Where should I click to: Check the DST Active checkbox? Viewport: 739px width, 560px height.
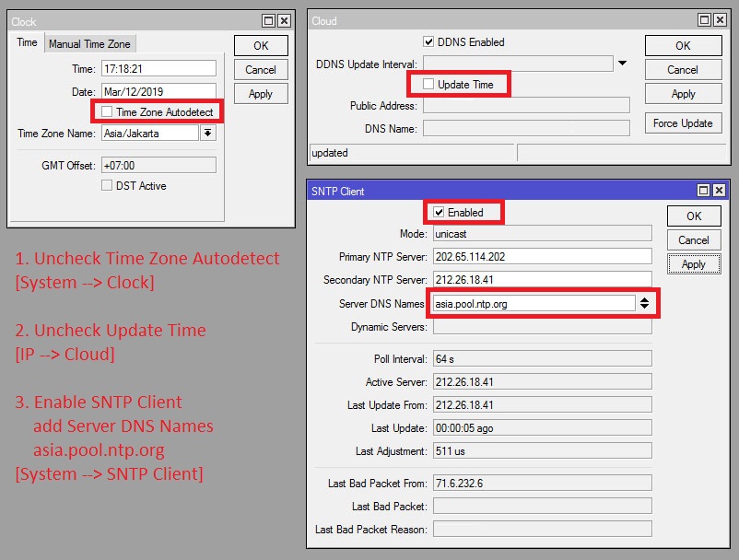[107, 186]
